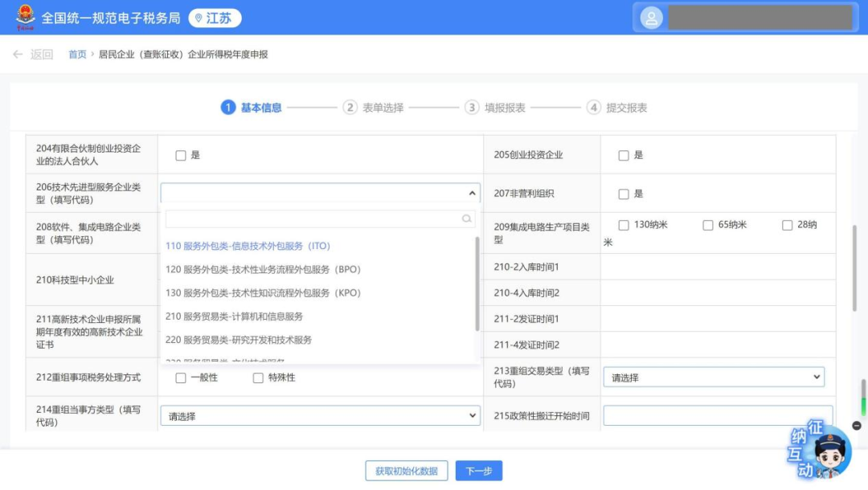Select 210 服务贸易类-计算机和信息服务 option

point(234,316)
